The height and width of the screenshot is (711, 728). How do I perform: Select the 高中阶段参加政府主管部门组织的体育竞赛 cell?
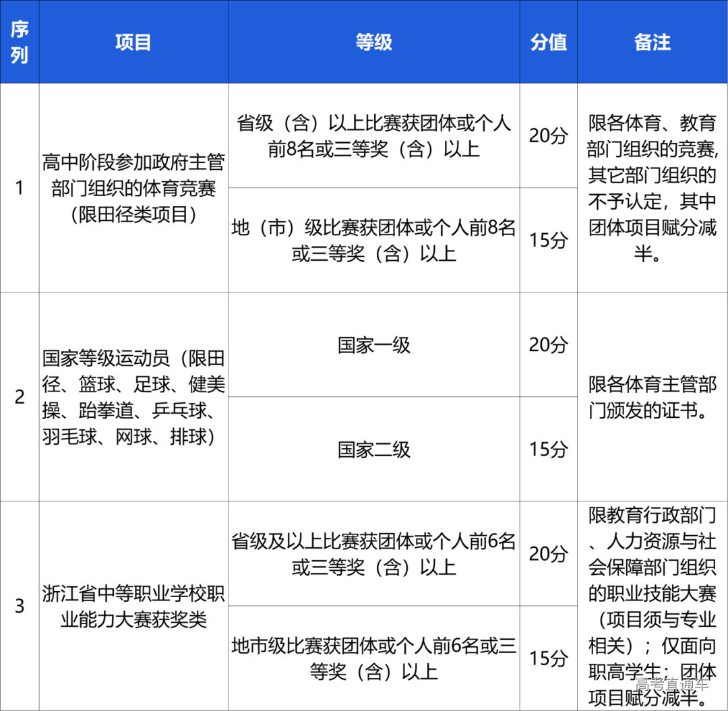point(133,187)
